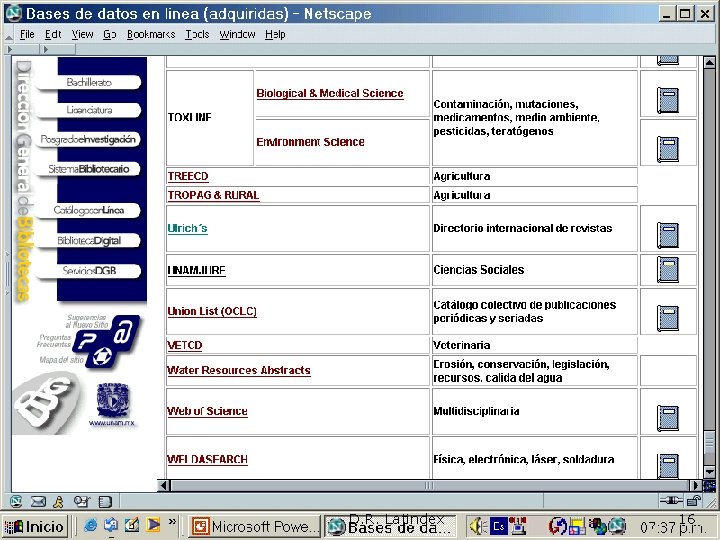Open Servicios DGB sidebar button
Viewport: 720px width, 540px height.
pyautogui.click(x=89, y=271)
